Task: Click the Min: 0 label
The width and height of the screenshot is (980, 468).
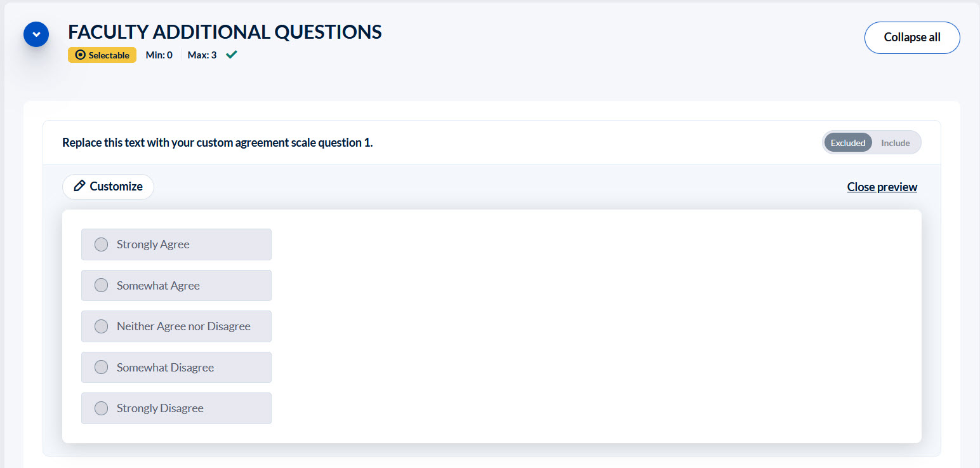Action: pos(159,55)
